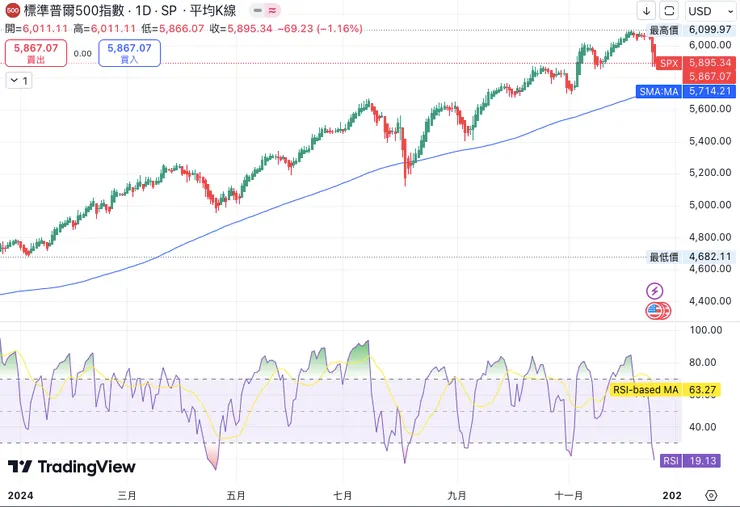Click the 80.00 RSI axis label
Viewport: 740px width, 507px height.
click(703, 363)
